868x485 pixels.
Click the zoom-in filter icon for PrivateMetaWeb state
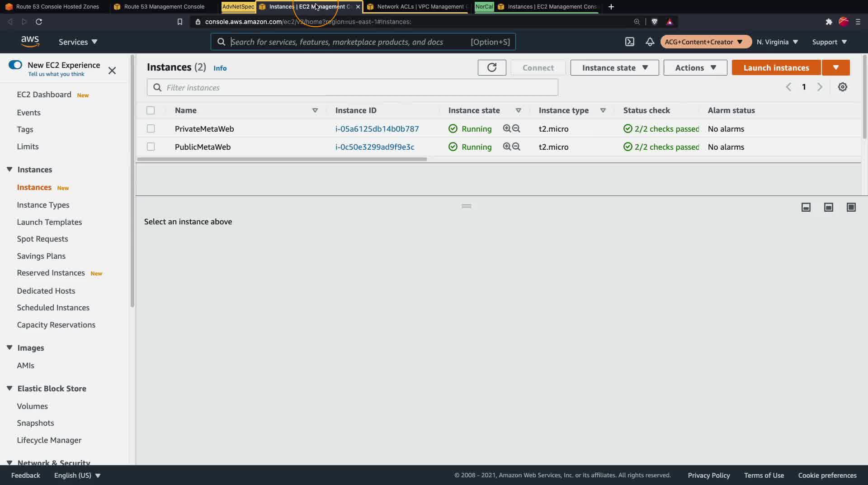507,128
